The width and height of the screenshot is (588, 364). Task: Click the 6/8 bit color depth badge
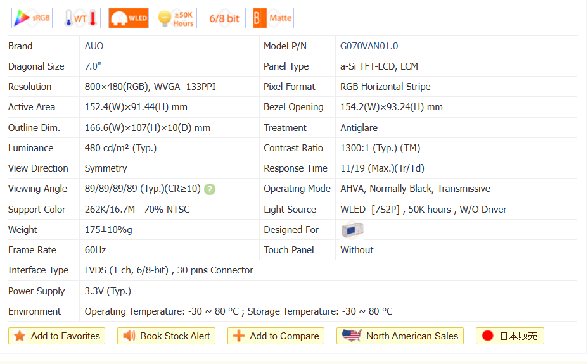(x=225, y=18)
